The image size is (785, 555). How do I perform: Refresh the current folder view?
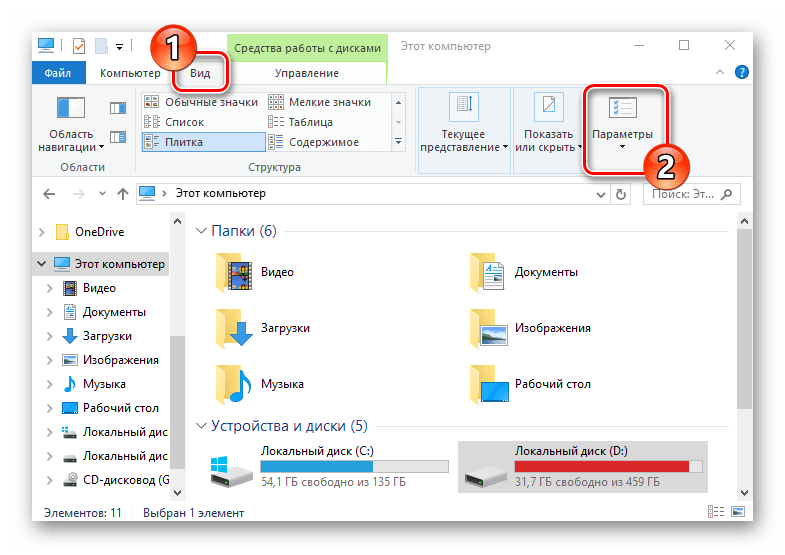tap(621, 194)
